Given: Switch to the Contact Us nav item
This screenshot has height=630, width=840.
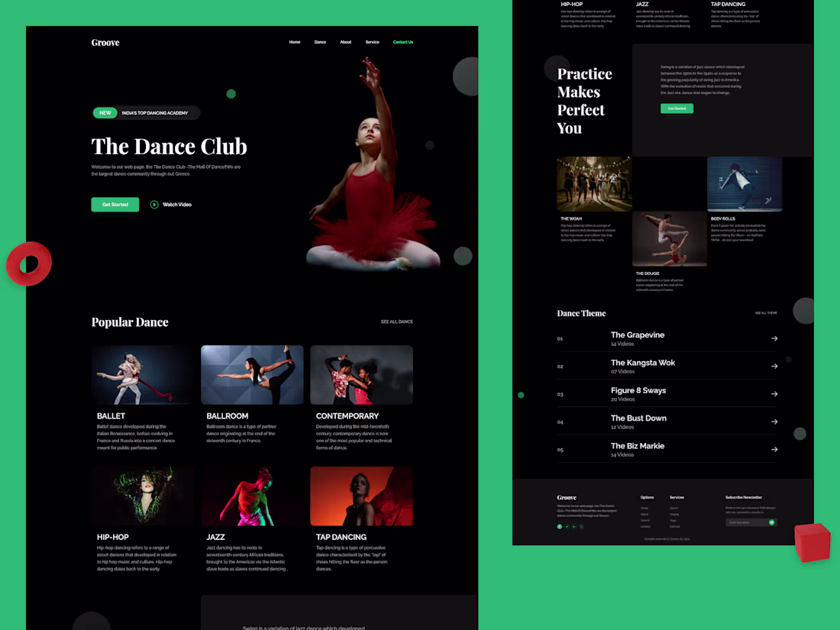Looking at the screenshot, I should pyautogui.click(x=402, y=42).
